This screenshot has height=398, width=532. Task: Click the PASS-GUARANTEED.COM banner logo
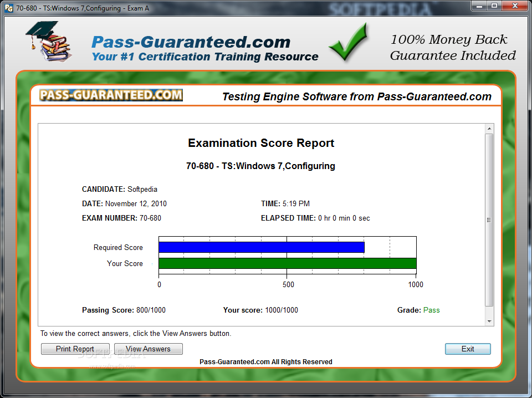point(111,95)
